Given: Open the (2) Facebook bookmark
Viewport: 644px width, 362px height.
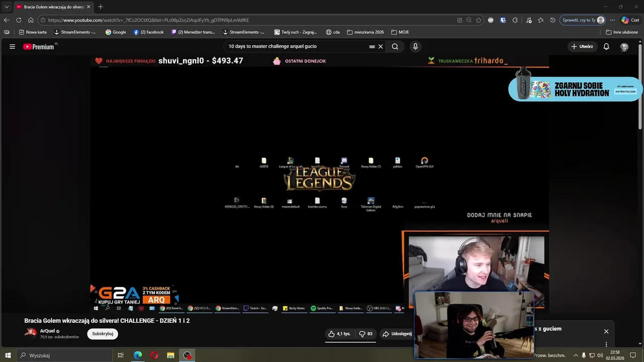Looking at the screenshot, I should click(x=148, y=32).
